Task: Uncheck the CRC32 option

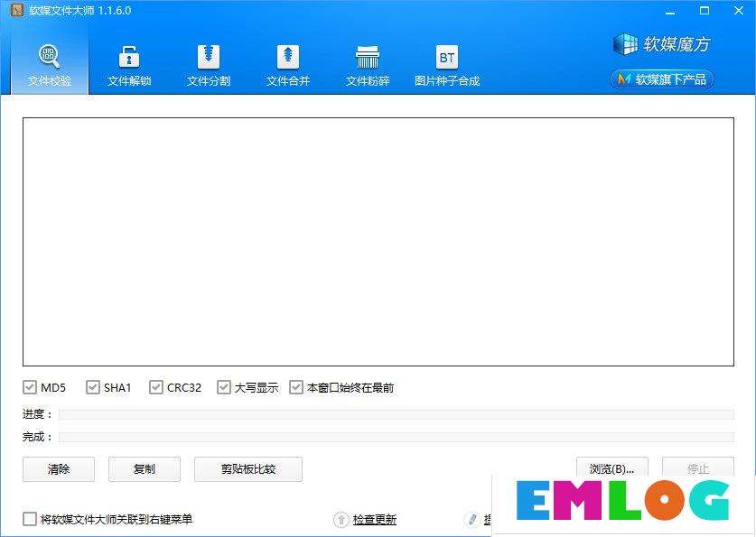Action: click(156, 386)
